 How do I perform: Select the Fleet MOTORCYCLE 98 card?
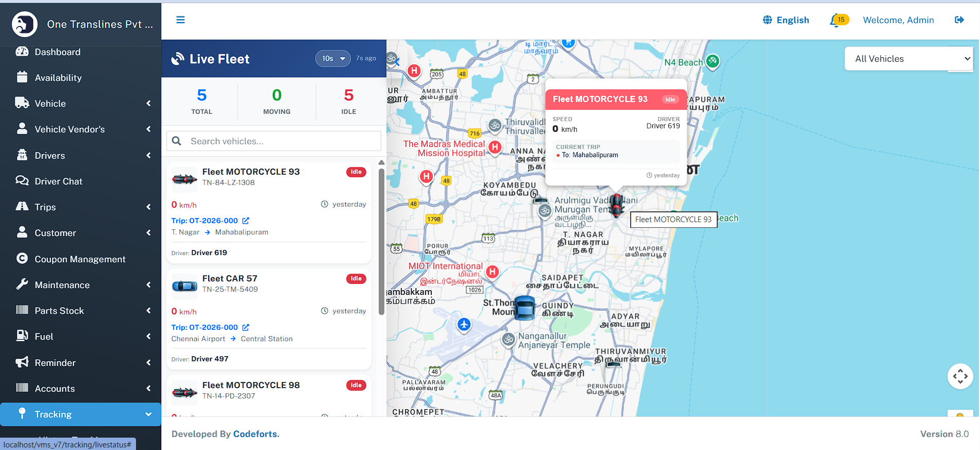point(268,395)
